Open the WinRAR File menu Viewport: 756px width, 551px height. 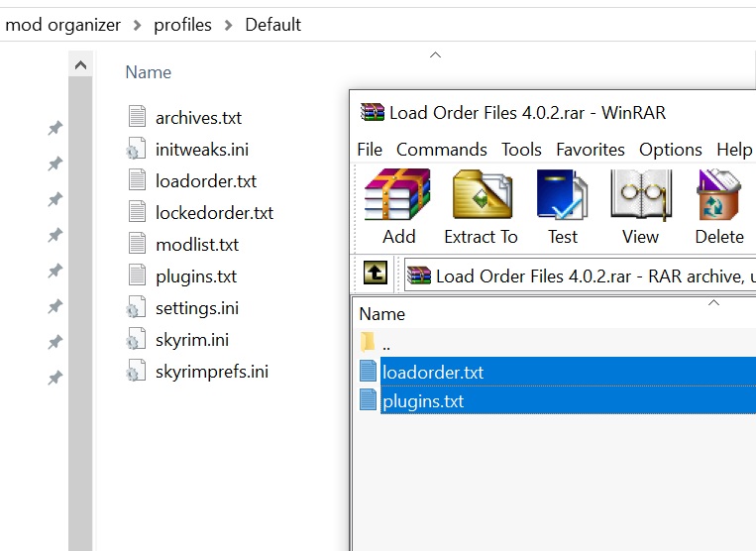[x=370, y=150]
